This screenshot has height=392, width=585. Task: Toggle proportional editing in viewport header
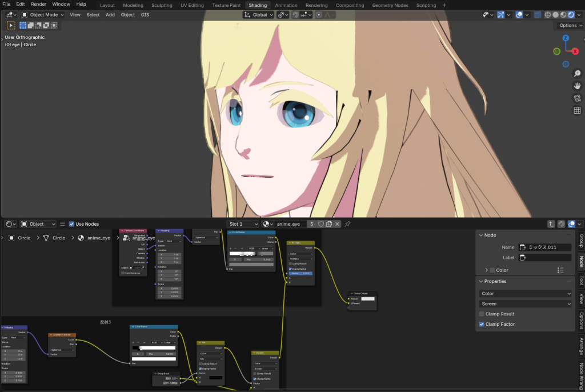coord(319,15)
